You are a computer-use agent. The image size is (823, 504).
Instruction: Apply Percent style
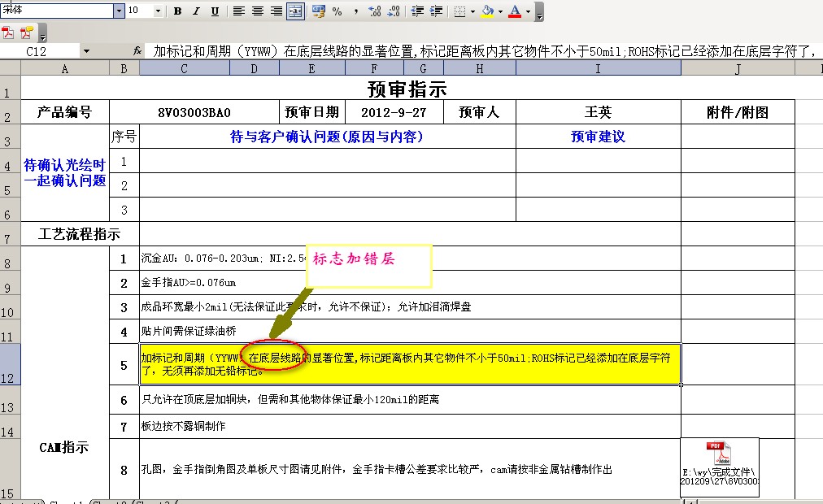(337, 11)
